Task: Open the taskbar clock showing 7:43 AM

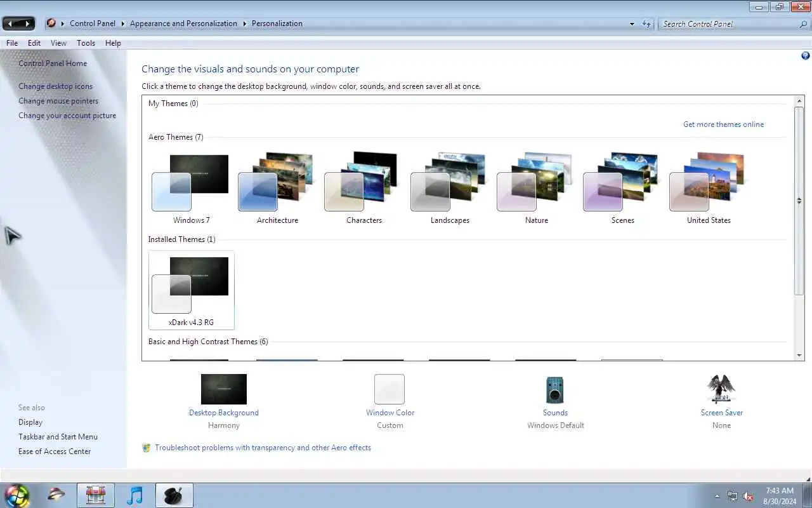Action: pyautogui.click(x=780, y=496)
